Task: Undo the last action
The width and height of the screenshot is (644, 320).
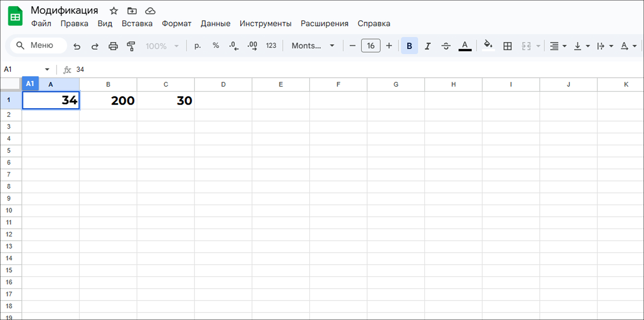Action: click(x=77, y=46)
